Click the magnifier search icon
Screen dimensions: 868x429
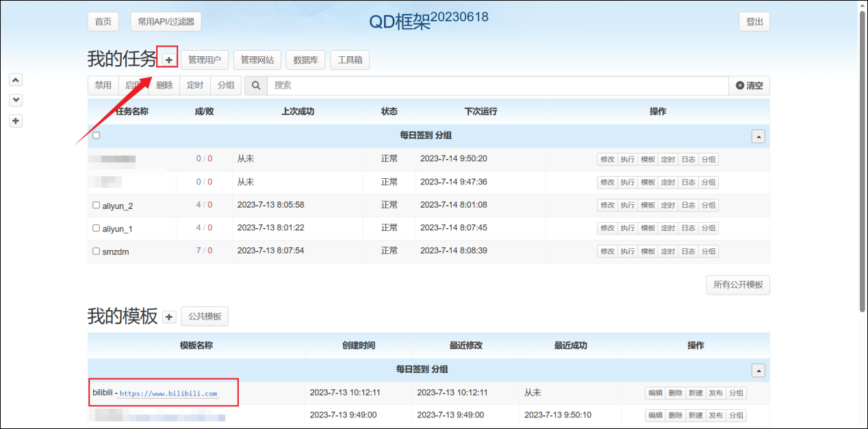coord(256,86)
